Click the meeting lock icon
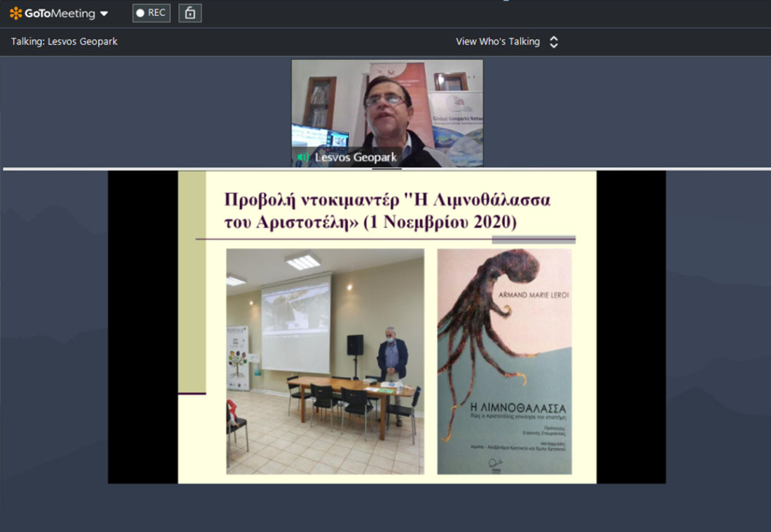Image resolution: width=771 pixels, height=532 pixels. 190,13
